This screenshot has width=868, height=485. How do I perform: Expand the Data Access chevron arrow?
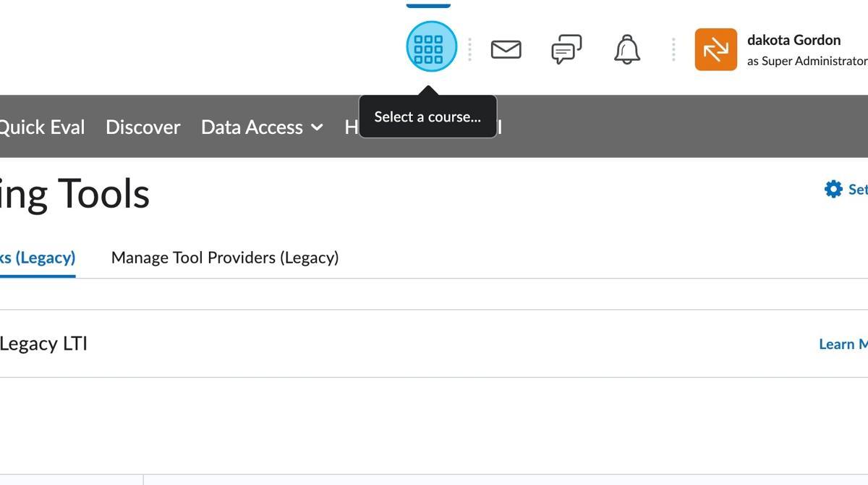click(317, 127)
